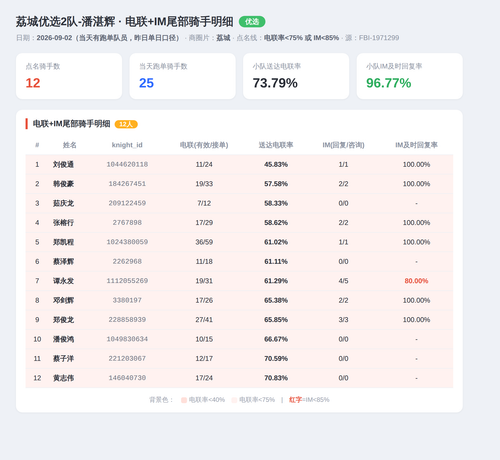Click the knight_id column header
Image resolution: width=500 pixels, height=460 pixels.
(127, 145)
